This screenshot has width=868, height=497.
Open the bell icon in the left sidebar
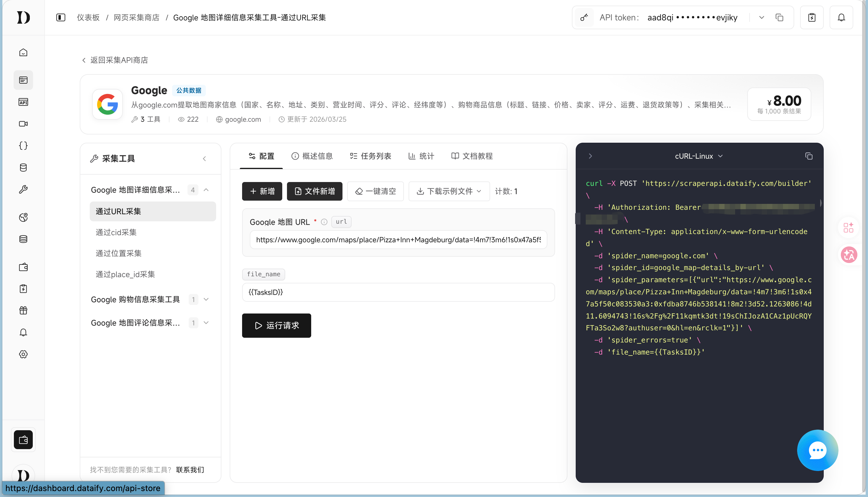point(23,332)
